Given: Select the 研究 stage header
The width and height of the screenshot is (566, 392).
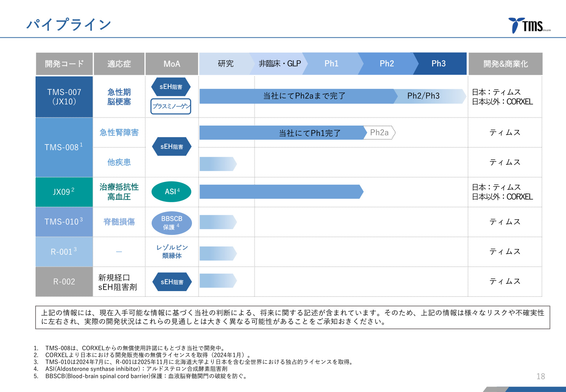Looking at the screenshot, I should (x=226, y=64).
